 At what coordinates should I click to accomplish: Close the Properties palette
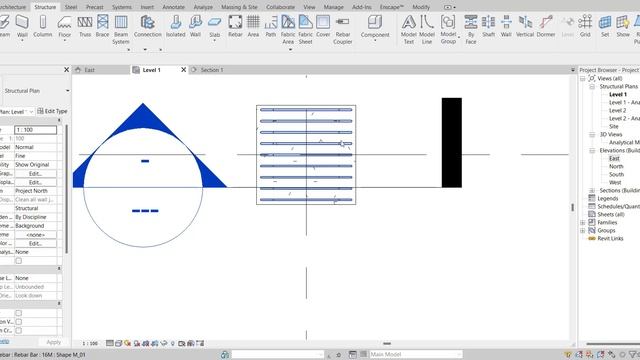67,70
